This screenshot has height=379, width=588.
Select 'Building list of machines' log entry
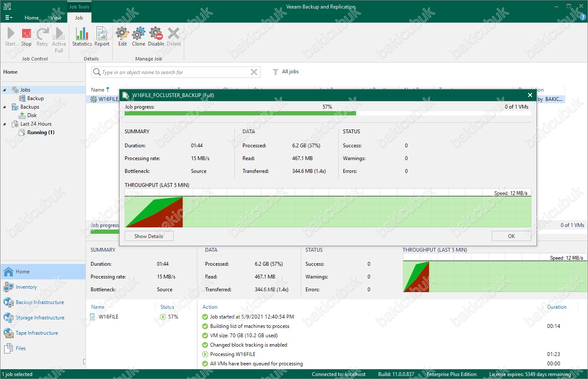click(250, 326)
